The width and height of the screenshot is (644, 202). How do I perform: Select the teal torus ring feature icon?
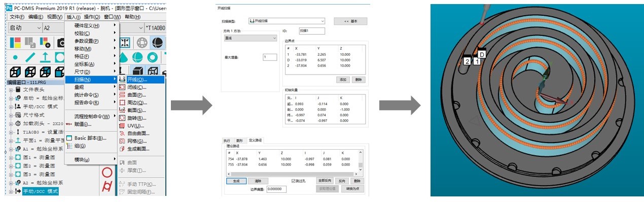point(152,57)
